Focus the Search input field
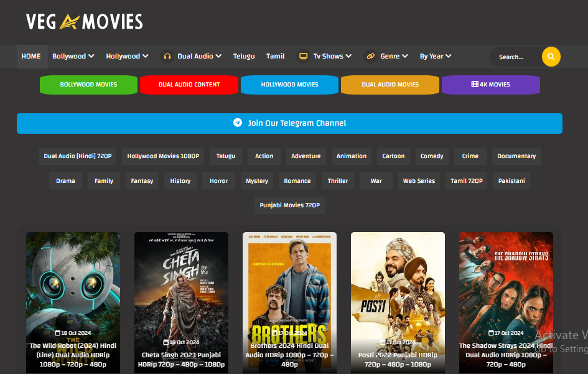This screenshot has width=588, height=374. pos(516,57)
